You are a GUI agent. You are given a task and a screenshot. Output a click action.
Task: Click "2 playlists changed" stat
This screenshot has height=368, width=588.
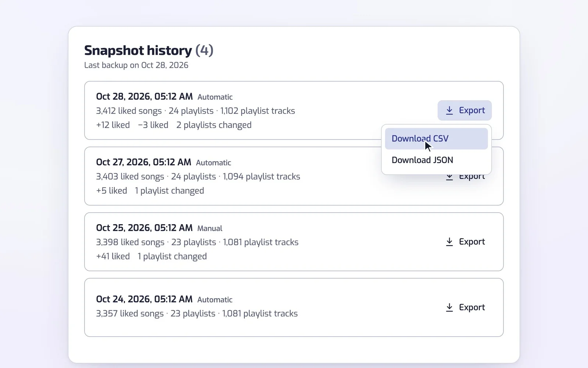pos(214,125)
